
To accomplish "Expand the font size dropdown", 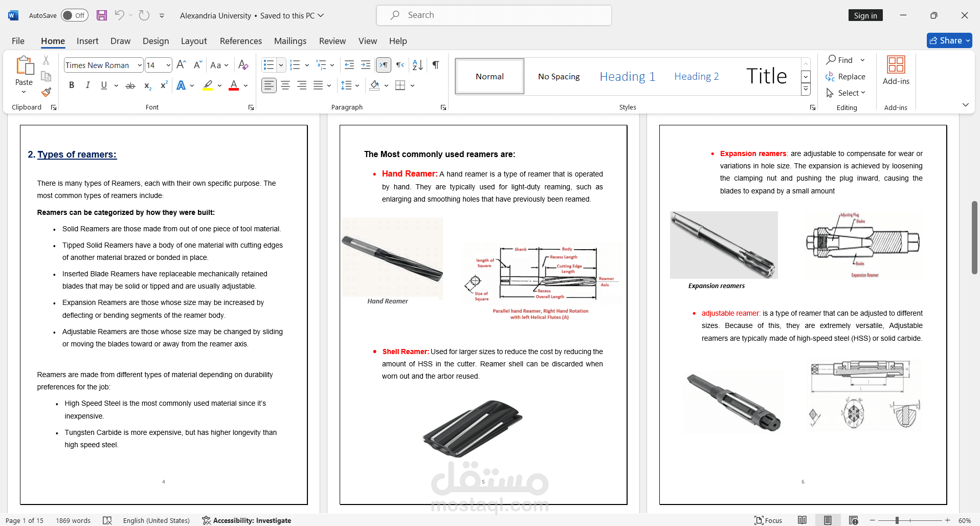I will tap(168, 65).
